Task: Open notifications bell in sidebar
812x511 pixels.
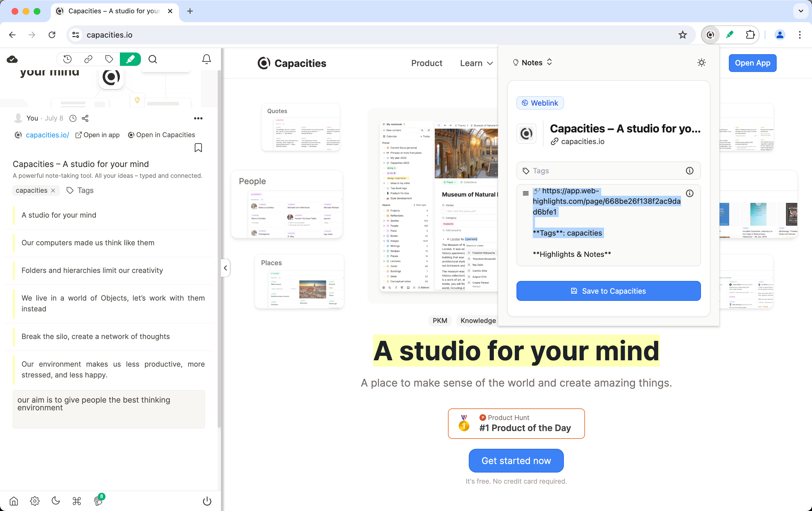Action: [x=206, y=59]
